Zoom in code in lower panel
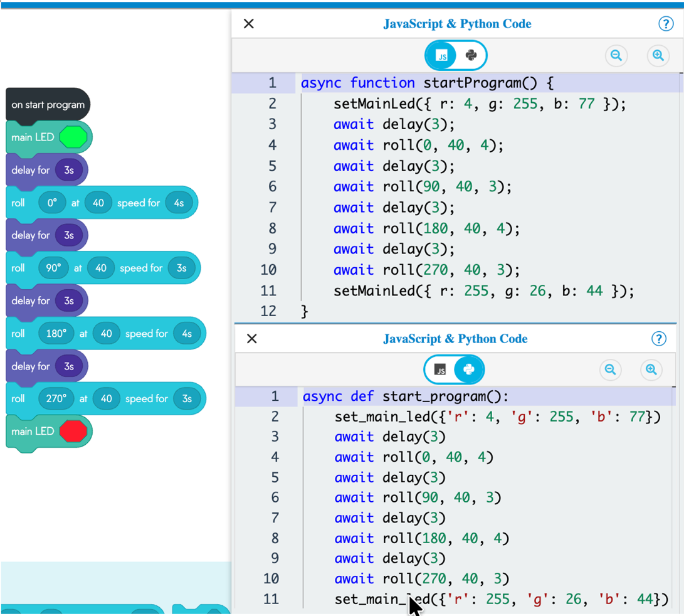The height and width of the screenshot is (616, 684). pyautogui.click(x=651, y=369)
